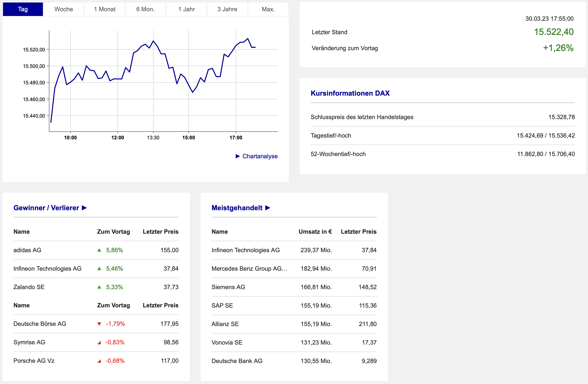Click the arrow icon after Gewinner / Verlierer
The image size is (588, 384).
[x=84, y=208]
